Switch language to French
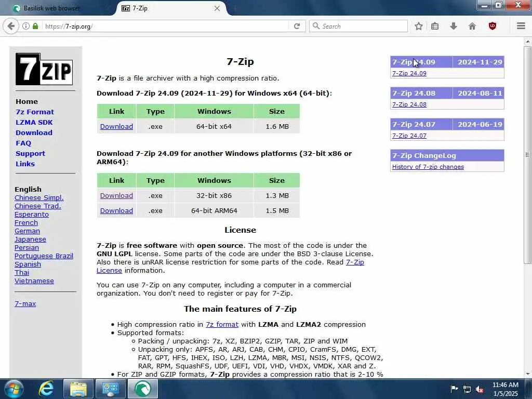Image resolution: width=532 pixels, height=399 pixels. click(x=26, y=222)
